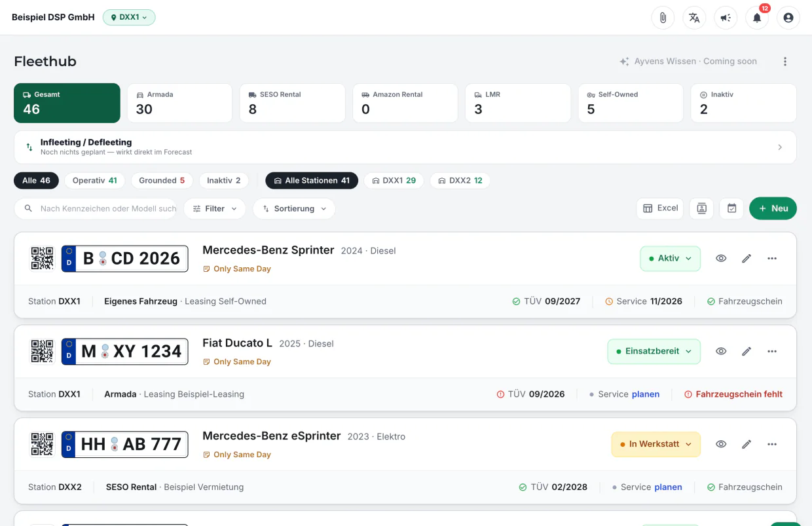Click the HH AB 777 license plate

click(x=124, y=444)
